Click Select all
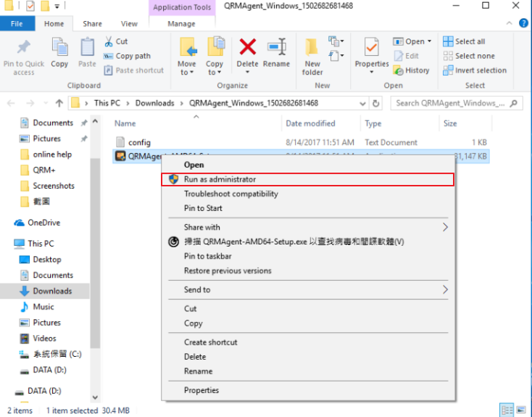532x417 pixels. (464, 41)
